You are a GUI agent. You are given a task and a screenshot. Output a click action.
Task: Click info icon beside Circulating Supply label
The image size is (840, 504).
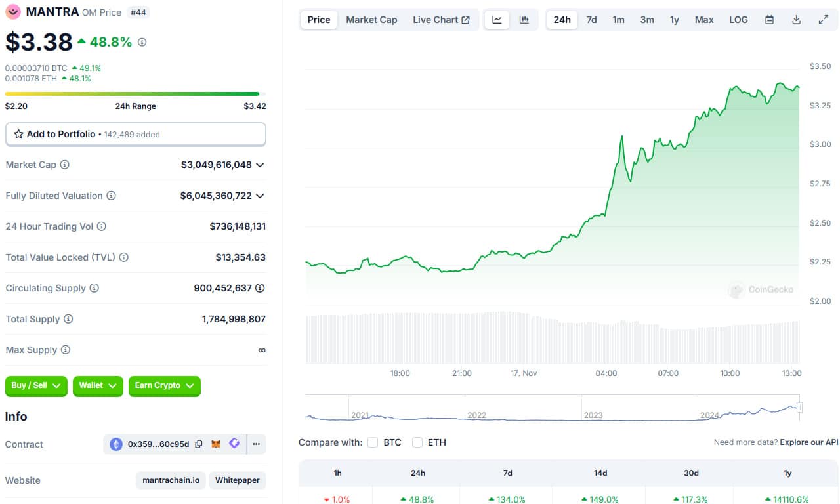coord(94,288)
